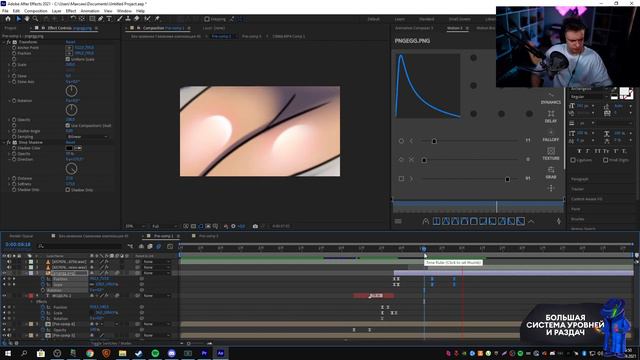Open Google Chrome from the taskbar
Viewport: 640px width, 360px height.
(90, 353)
